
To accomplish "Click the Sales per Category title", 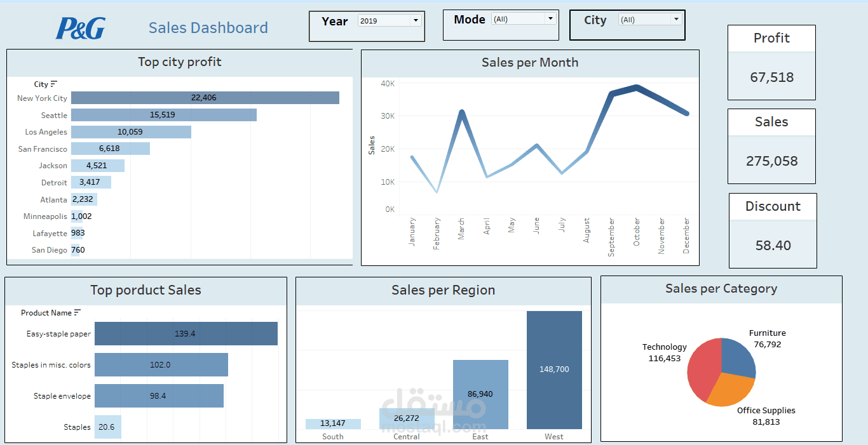I will pyautogui.click(x=721, y=288).
